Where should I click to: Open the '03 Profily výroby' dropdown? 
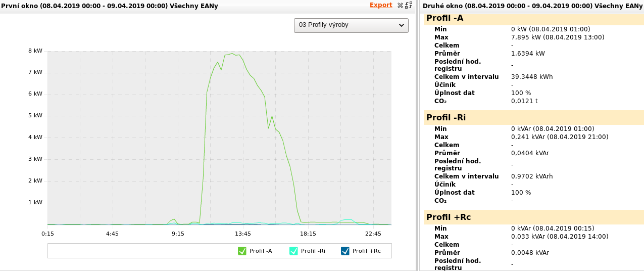[x=351, y=25]
